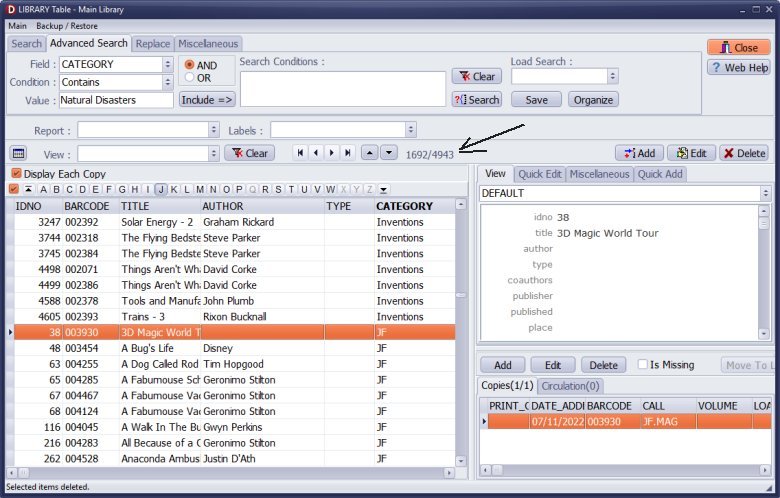Image resolution: width=780 pixels, height=498 pixels.
Task: Go to first record navigation arrow
Action: coord(300,153)
